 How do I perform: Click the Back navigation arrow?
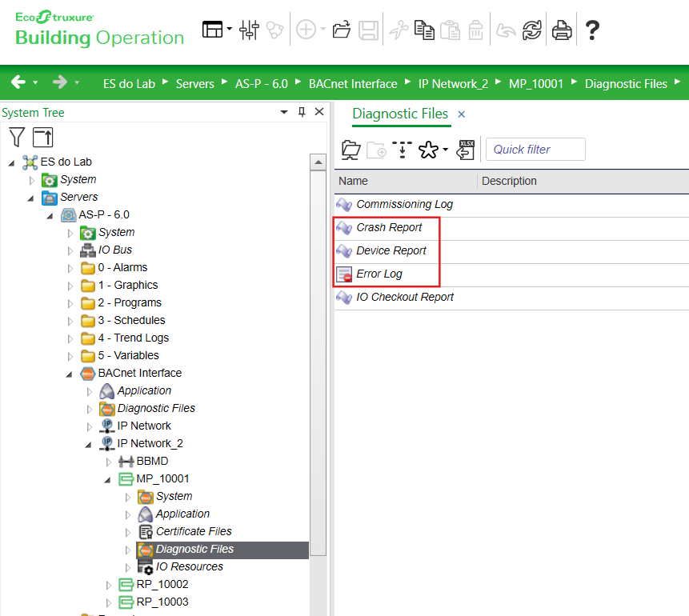18,82
